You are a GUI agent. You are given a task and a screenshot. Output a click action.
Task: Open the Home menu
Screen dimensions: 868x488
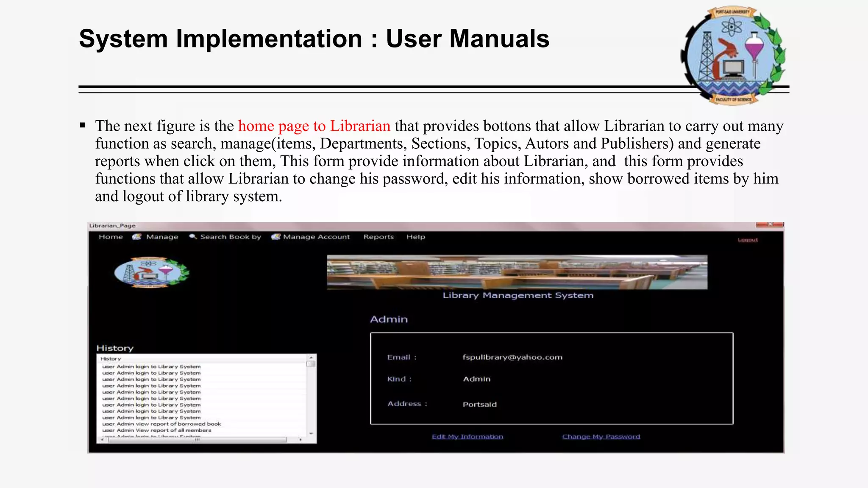(111, 237)
